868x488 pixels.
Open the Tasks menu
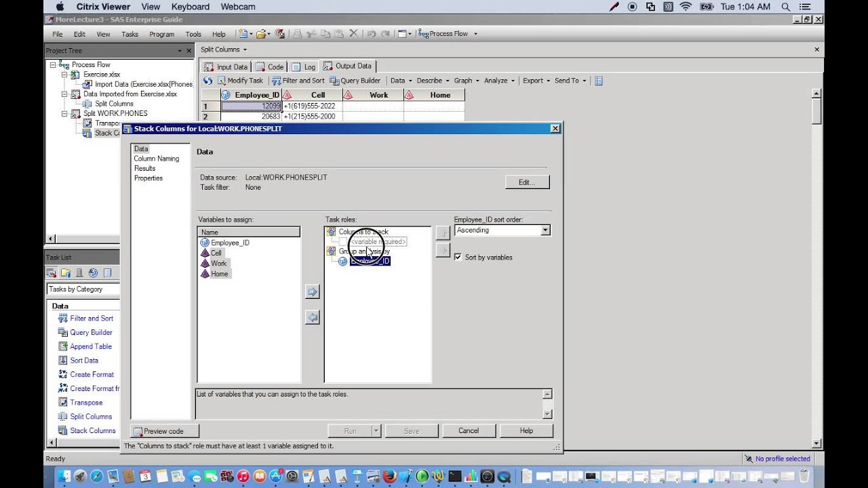130,34
